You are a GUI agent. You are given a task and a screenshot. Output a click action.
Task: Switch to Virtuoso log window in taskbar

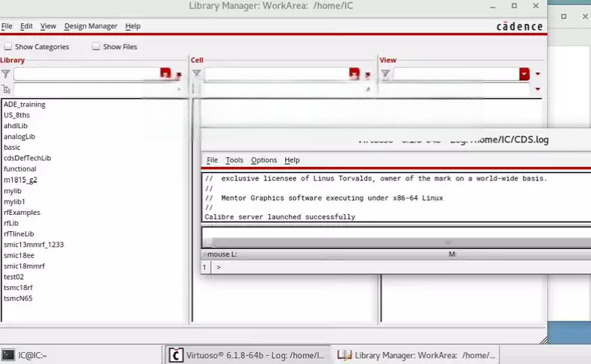248,355
